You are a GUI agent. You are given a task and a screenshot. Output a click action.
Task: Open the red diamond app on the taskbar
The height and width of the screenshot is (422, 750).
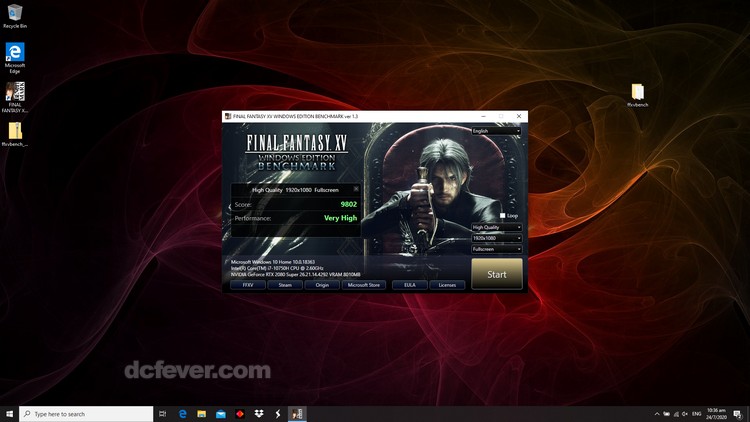pos(240,414)
